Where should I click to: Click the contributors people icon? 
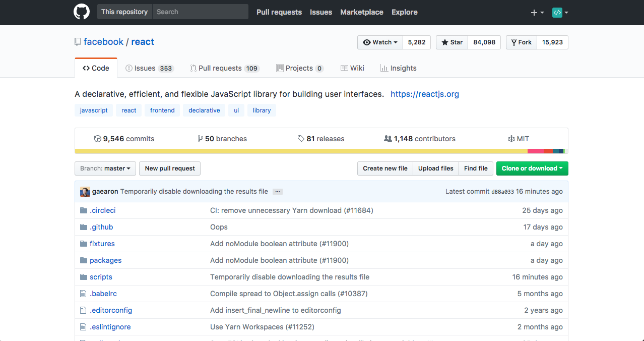tap(387, 138)
